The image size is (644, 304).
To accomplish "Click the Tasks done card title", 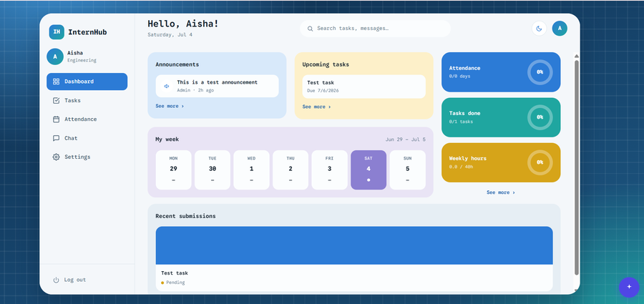I will [x=464, y=114].
